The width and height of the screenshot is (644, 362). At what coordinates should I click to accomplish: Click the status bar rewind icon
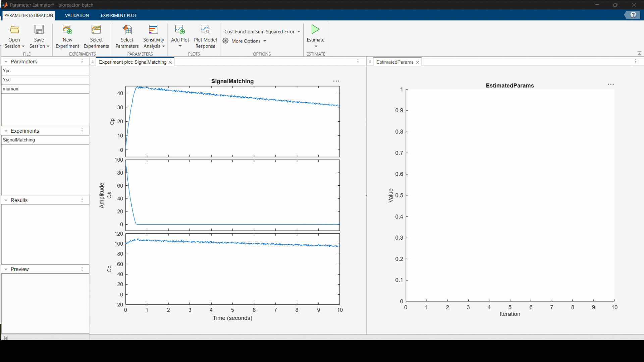6,338
